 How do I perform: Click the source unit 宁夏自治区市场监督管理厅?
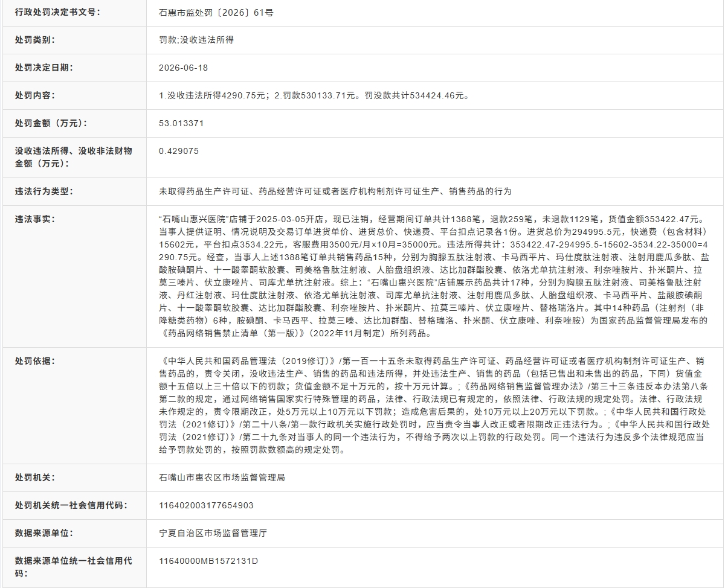(213, 533)
